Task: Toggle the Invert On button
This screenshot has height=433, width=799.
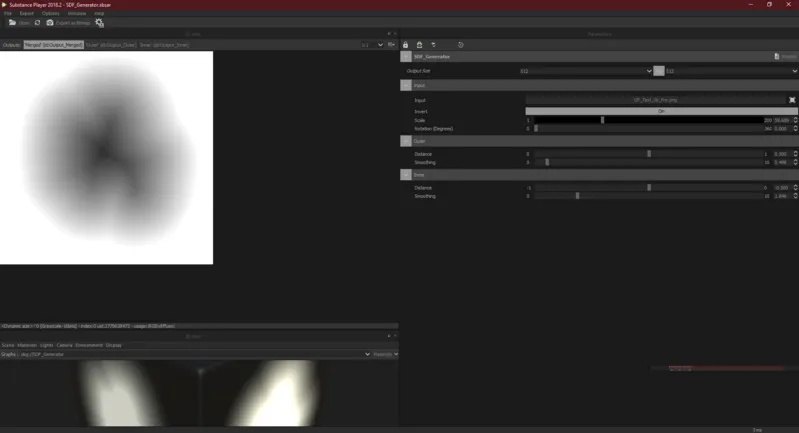Action: click(x=661, y=111)
